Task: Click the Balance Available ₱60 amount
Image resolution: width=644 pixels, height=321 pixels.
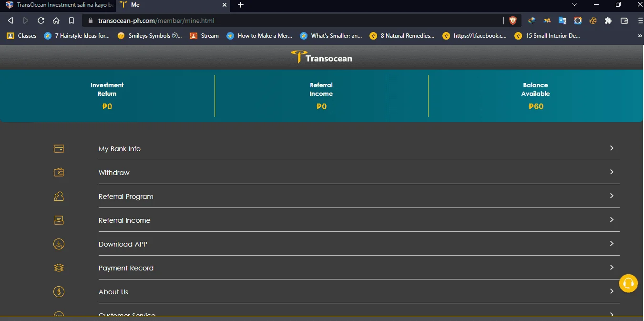Action: click(x=536, y=106)
